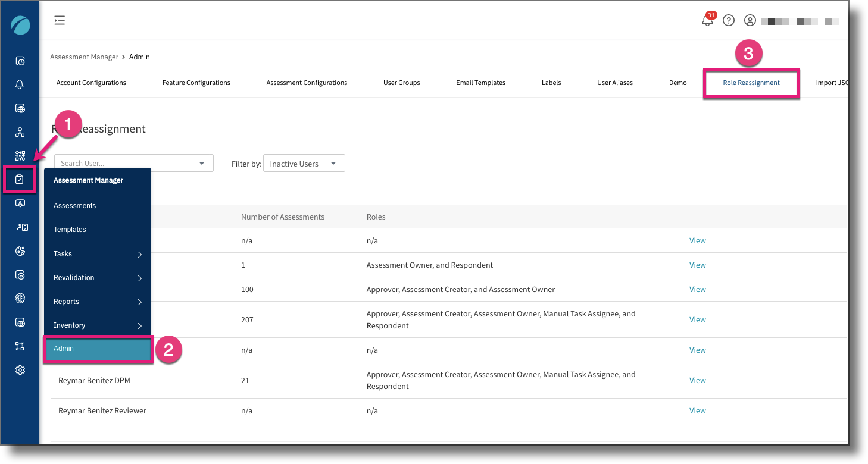Screen dimensions: 868x464
Task: Expand the Inventory submenu
Action: 140,325
